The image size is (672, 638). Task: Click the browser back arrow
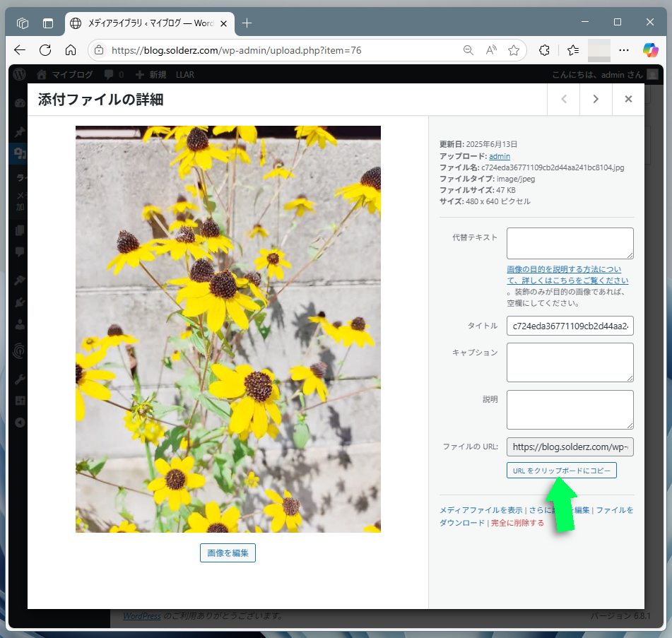(x=20, y=50)
